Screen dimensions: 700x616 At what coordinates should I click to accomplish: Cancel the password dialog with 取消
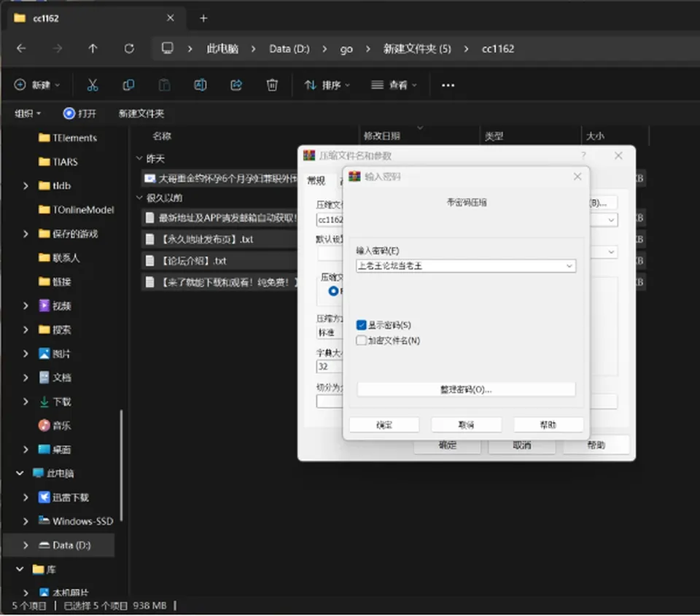[x=466, y=425]
